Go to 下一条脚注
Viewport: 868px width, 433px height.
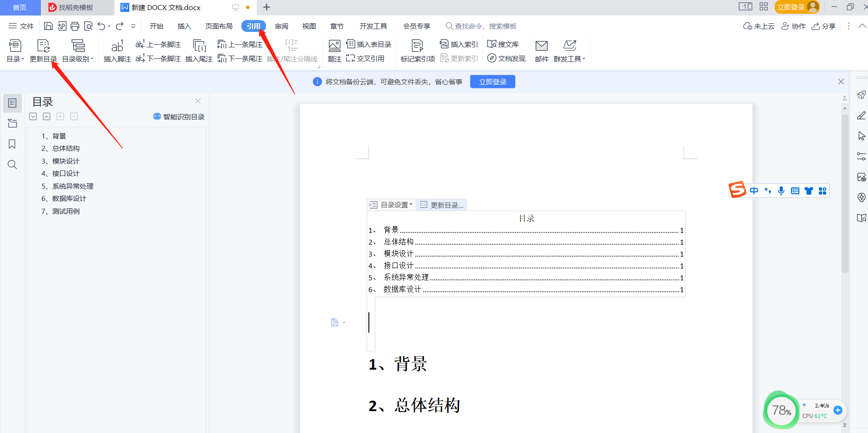(x=158, y=58)
